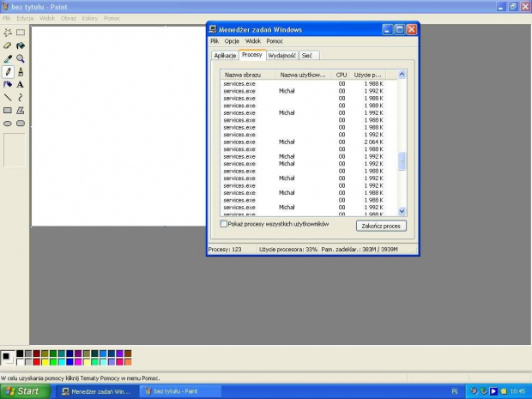Open the Sieć tab
The width and height of the screenshot is (532, 399).
coord(309,55)
